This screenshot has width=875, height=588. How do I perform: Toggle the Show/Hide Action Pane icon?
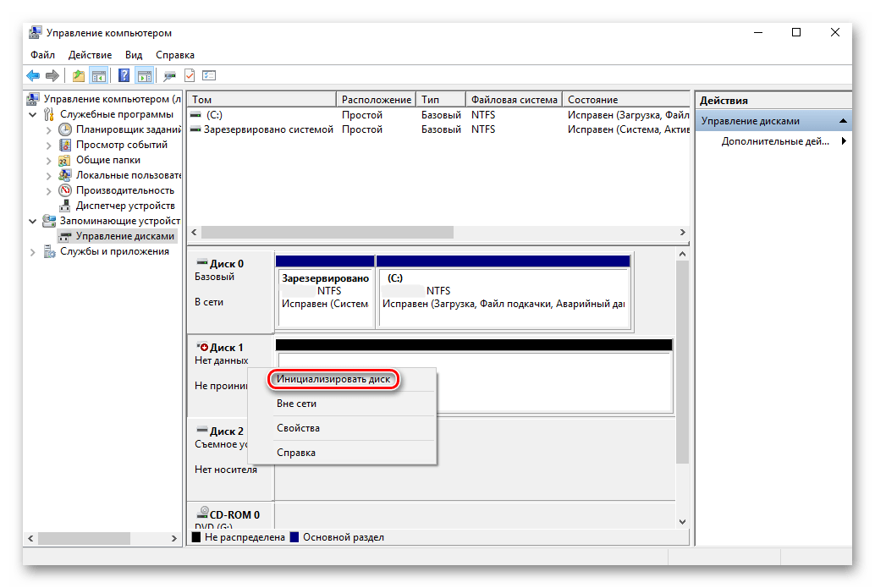145,75
